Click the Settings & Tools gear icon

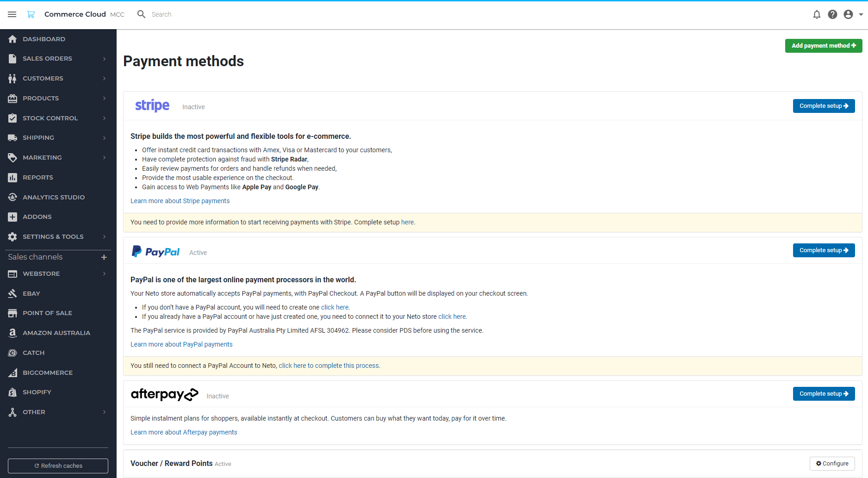click(12, 237)
